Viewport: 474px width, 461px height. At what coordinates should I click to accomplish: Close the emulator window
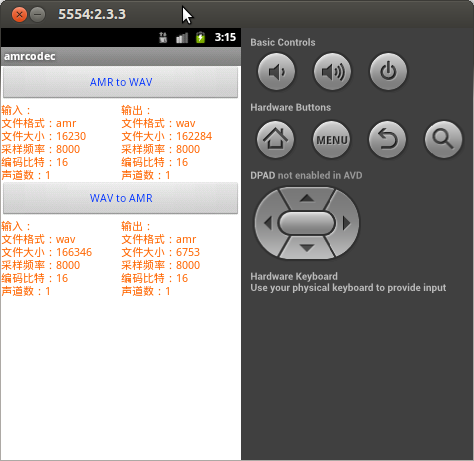19,15
